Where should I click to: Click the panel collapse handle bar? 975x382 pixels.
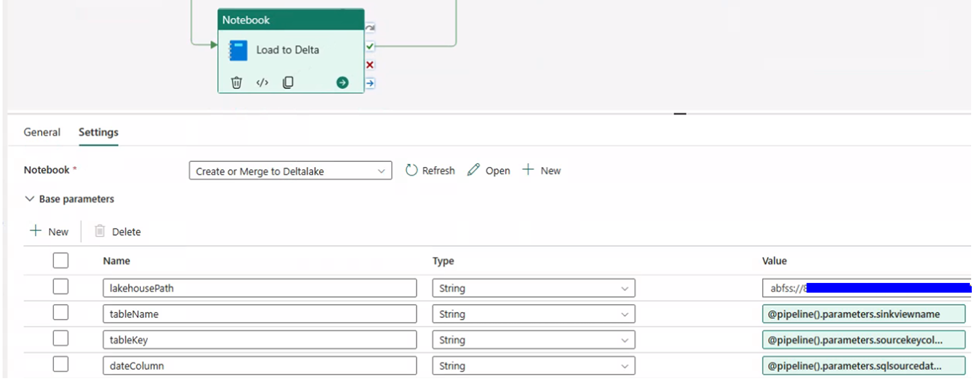click(x=680, y=113)
